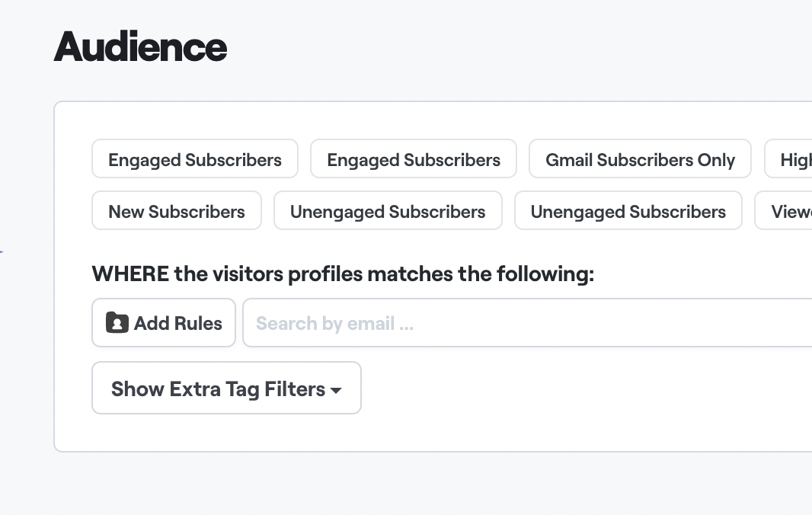Click the "Gmail" word in the segment chip
The image size is (812, 515).
click(569, 160)
